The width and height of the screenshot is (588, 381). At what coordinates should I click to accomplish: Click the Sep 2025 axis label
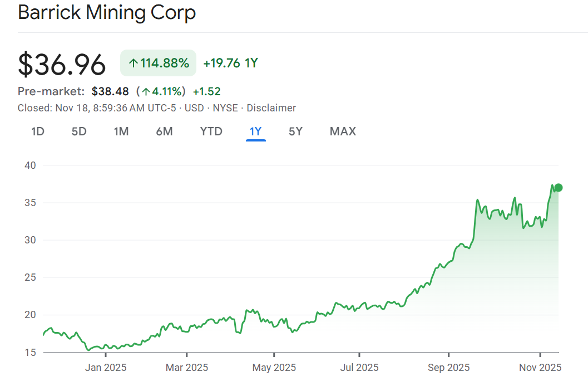(448, 368)
